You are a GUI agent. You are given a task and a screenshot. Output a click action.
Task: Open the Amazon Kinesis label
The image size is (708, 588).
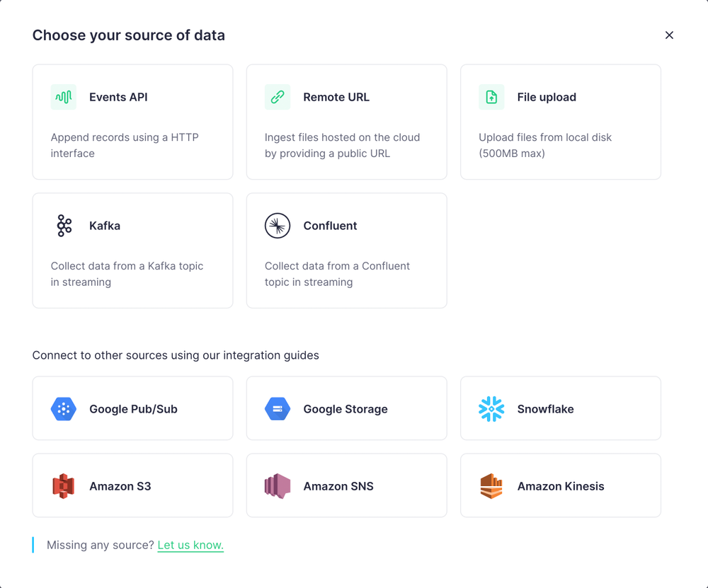point(561,486)
